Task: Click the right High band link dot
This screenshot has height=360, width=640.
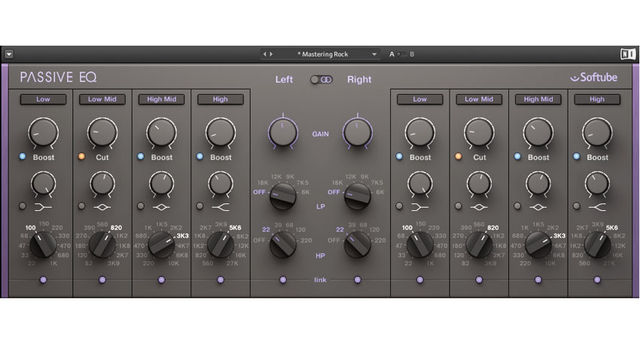Action: point(597,280)
